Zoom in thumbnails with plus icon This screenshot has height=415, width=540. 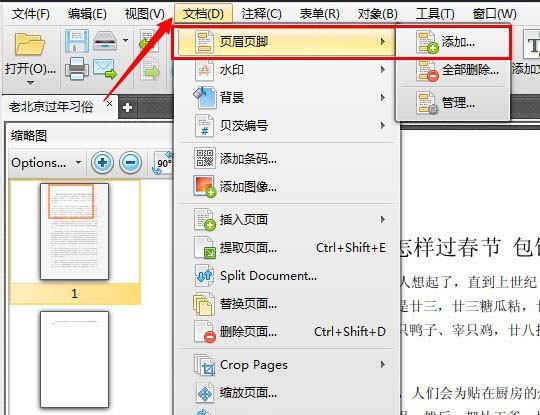(x=102, y=162)
